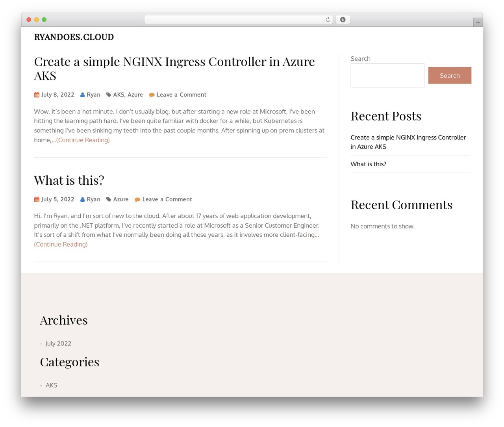Open the Azure category of What is this? post
Viewport: 504px width, 427px height.
(x=121, y=199)
